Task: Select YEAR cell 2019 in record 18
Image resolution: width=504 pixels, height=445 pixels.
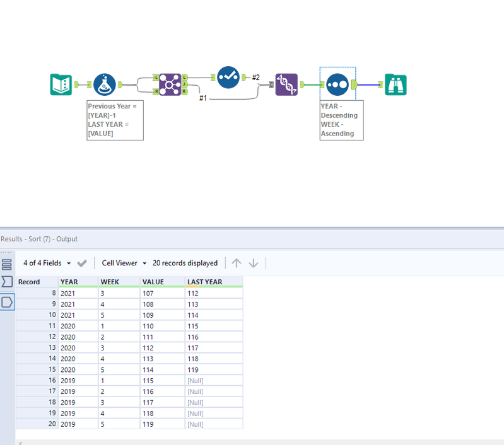Action: click(78, 402)
